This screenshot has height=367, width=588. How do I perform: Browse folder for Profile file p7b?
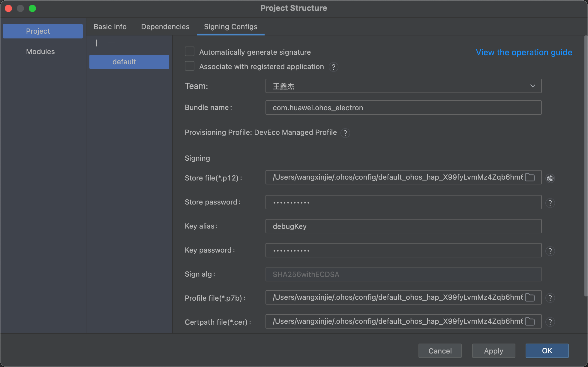530,298
